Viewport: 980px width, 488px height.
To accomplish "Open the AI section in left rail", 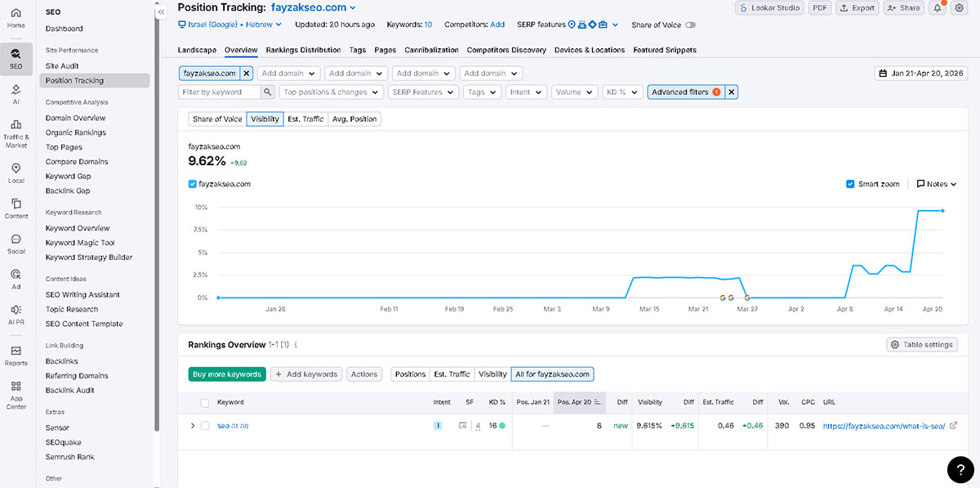I will (x=16, y=94).
